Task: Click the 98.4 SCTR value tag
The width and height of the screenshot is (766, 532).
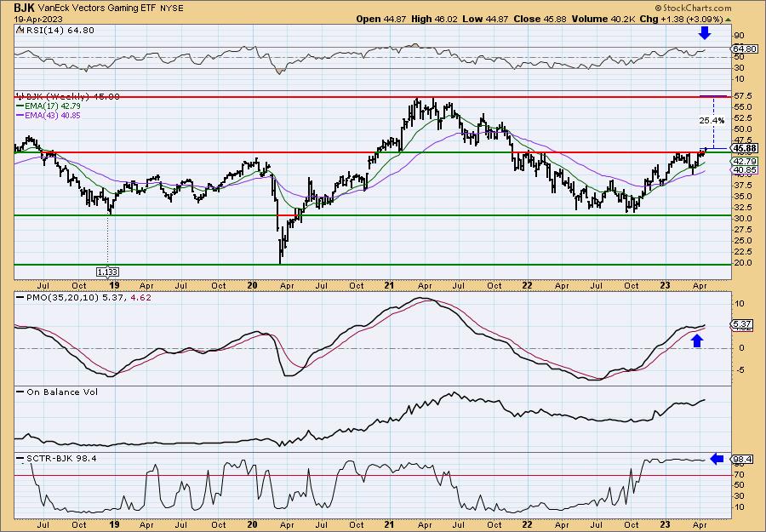Action: [742, 459]
